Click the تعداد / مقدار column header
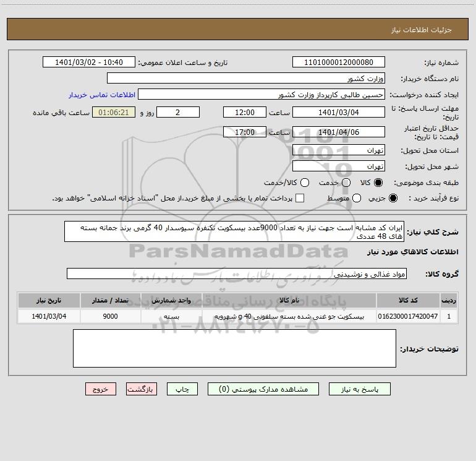The image size is (476, 461). click(110, 300)
